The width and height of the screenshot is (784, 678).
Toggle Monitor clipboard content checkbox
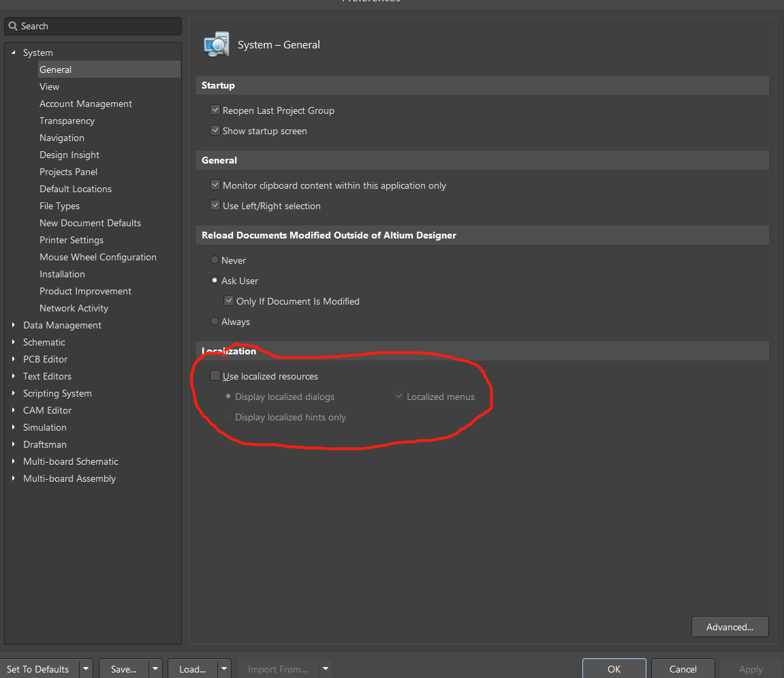[215, 185]
